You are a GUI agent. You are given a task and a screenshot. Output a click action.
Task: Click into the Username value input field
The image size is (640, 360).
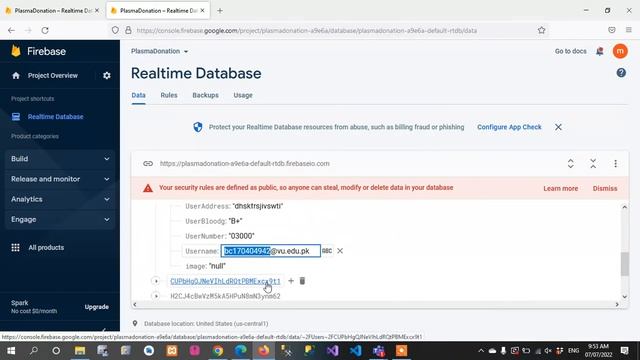tap(271, 251)
